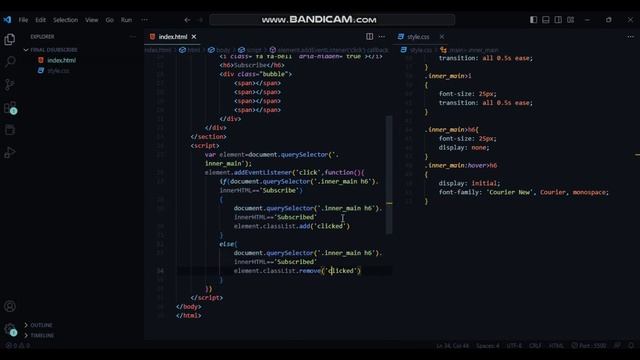The width and height of the screenshot is (640, 360).
Task: Open the File menu
Action: pyautogui.click(x=23, y=20)
